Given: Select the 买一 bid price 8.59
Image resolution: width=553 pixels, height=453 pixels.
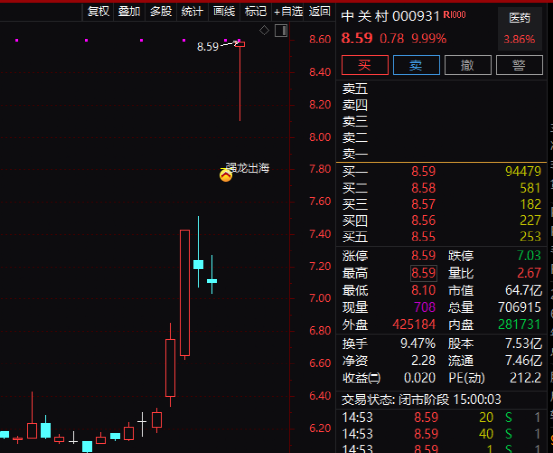Looking at the screenshot, I should tap(424, 171).
